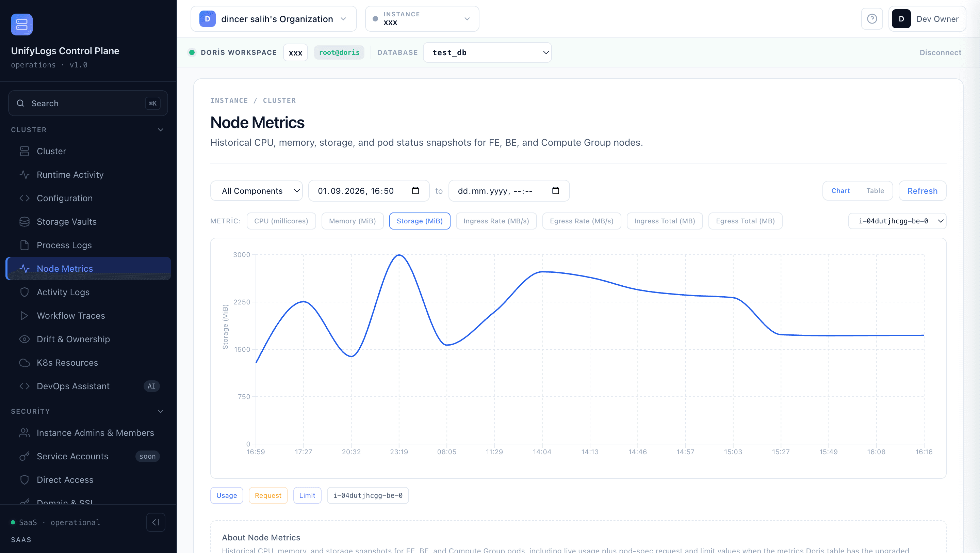Click the organization D avatar badge

pos(207,19)
